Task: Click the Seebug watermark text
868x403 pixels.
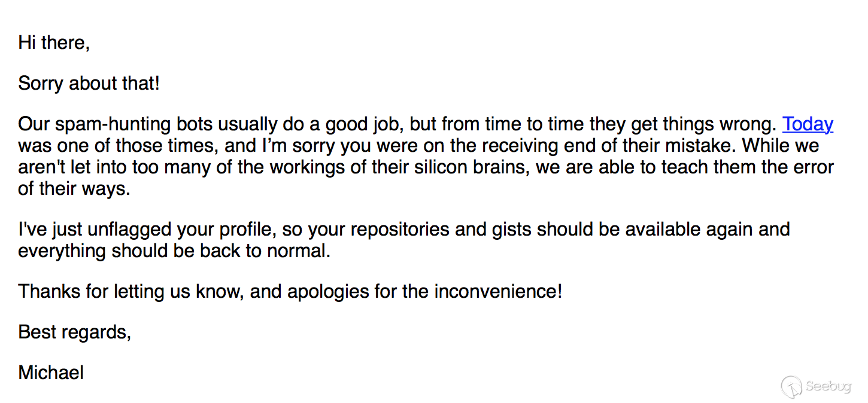Action: coord(828,386)
